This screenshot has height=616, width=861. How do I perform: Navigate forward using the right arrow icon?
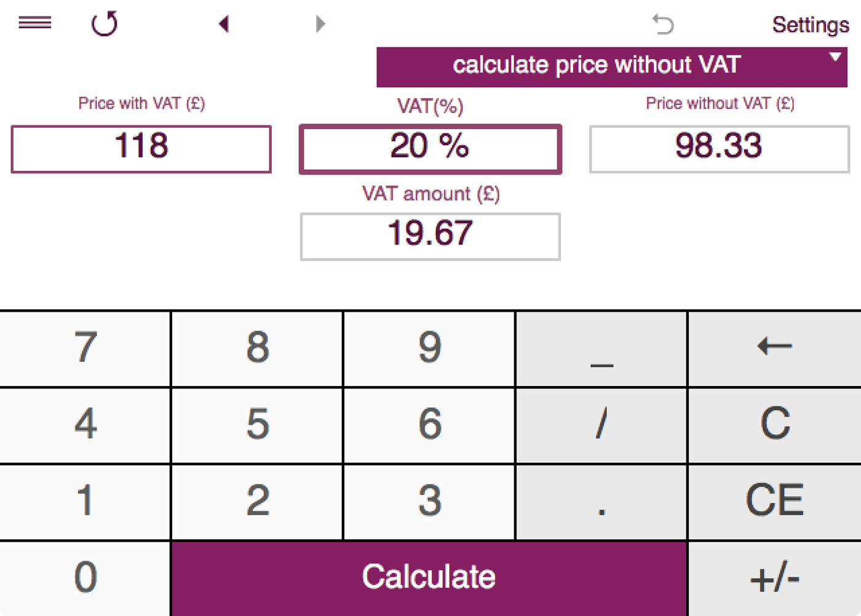(319, 23)
